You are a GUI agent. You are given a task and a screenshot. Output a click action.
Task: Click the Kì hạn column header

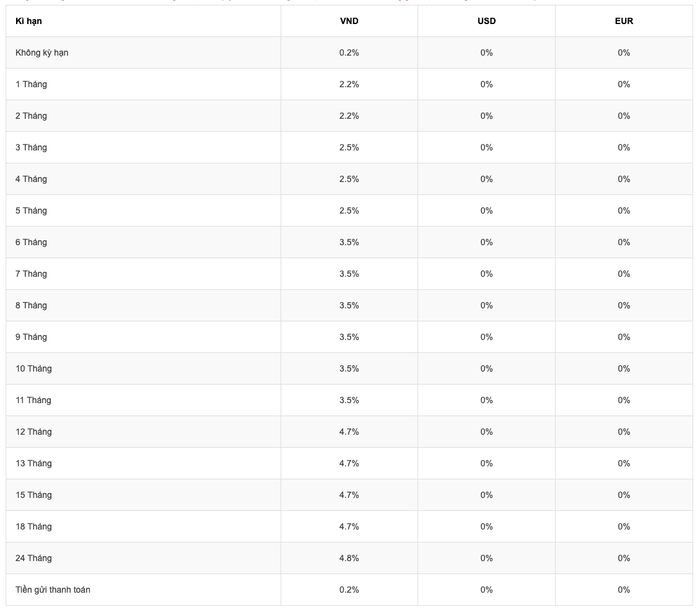click(x=29, y=21)
